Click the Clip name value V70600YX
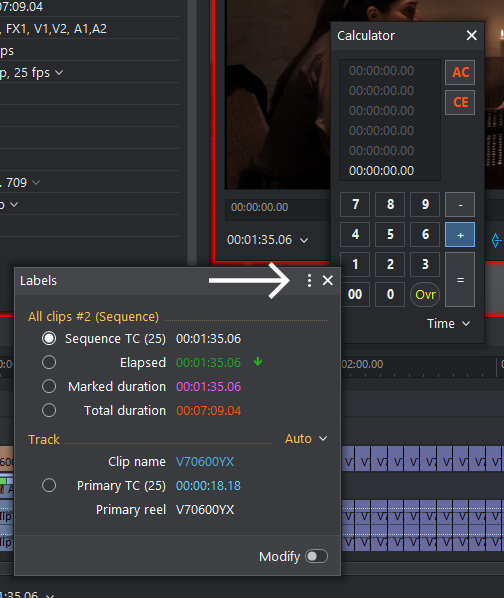504x598 pixels. pos(205,462)
